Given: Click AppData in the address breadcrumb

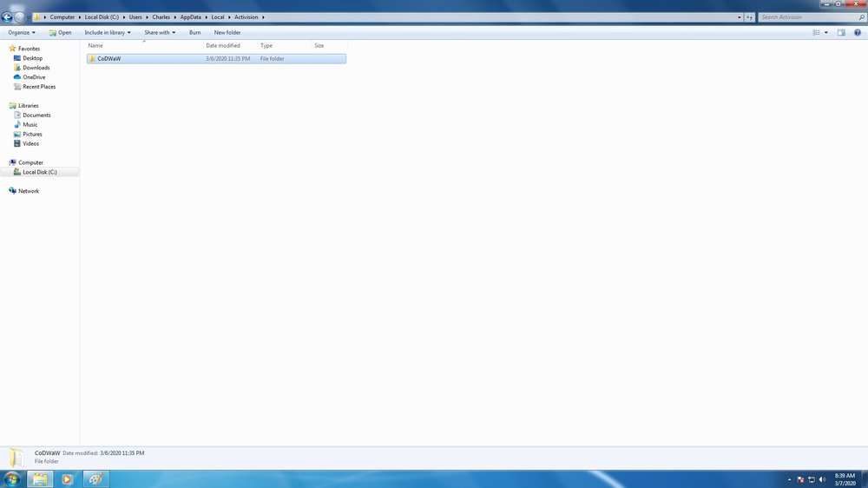Looking at the screenshot, I should click(192, 17).
